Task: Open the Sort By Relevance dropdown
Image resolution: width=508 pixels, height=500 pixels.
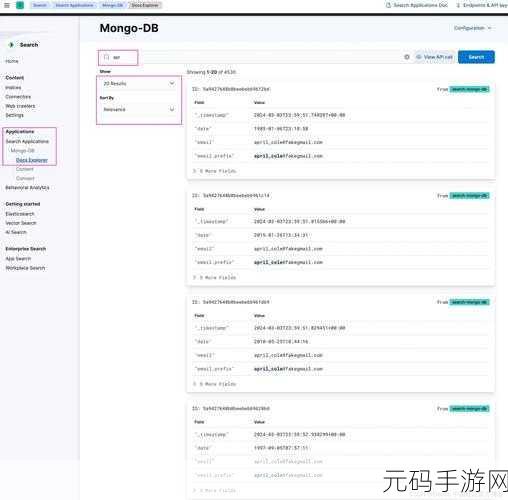Action: (x=139, y=109)
